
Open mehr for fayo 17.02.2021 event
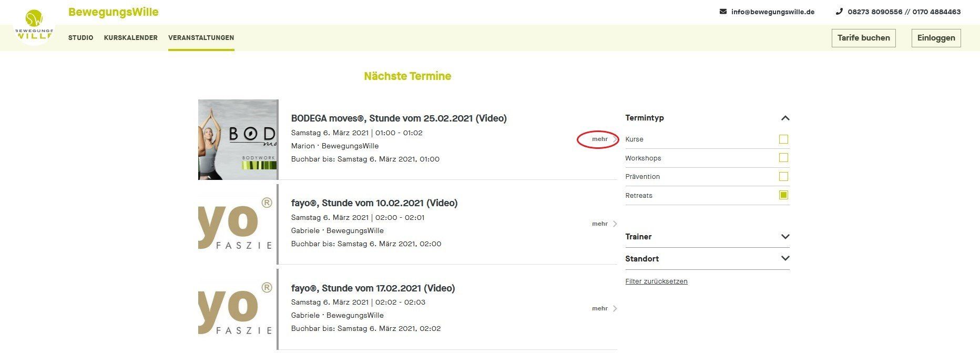(600, 309)
